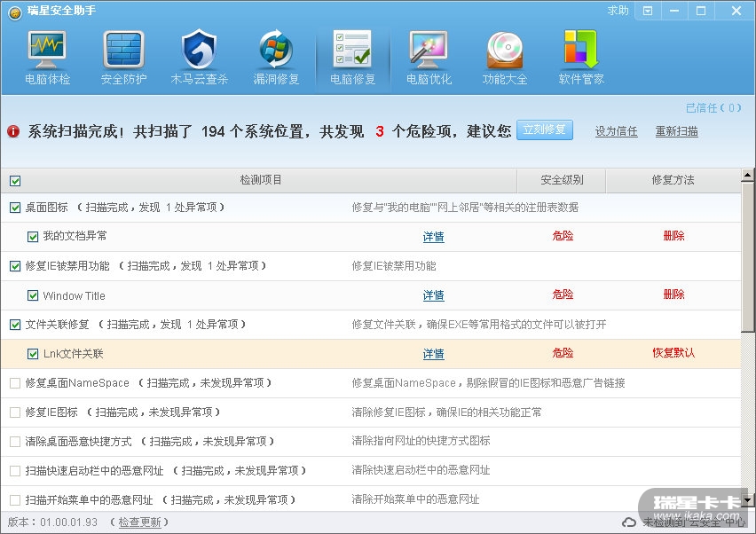
Task: Check the 扫描开始菜单中的恶意网址 checkbox
Action: tap(15, 500)
